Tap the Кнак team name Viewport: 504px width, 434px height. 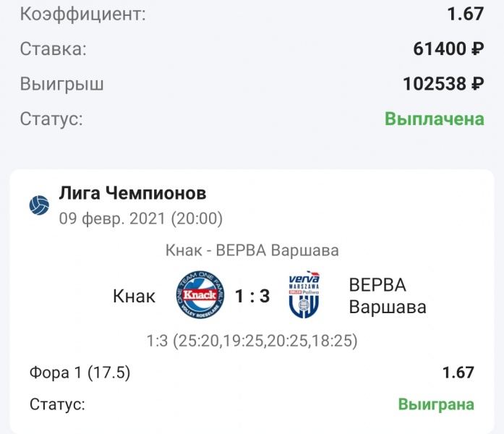pyautogui.click(x=134, y=296)
